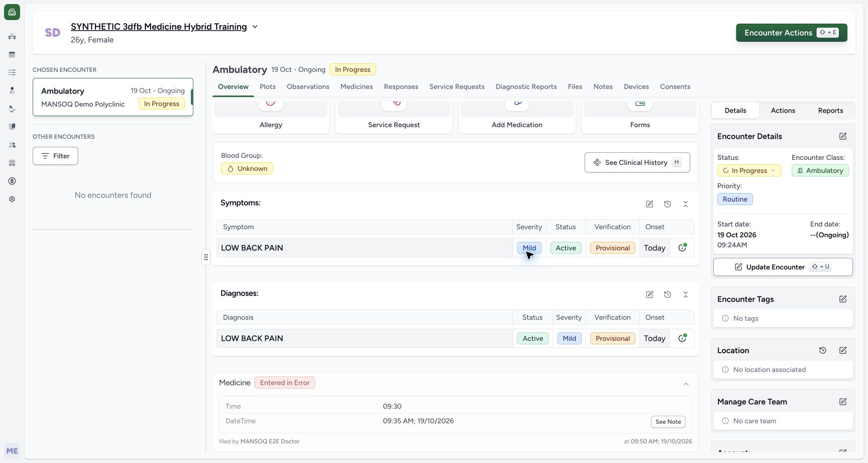Click the Symptoms LOW BACK PAIN row history icon
The height and width of the screenshot is (463, 868).
tap(682, 247)
